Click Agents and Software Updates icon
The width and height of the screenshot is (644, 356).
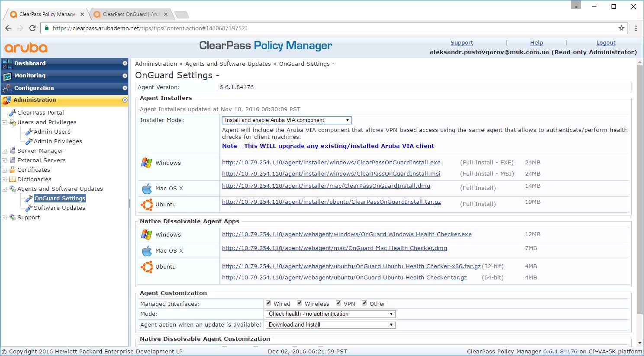(13, 189)
